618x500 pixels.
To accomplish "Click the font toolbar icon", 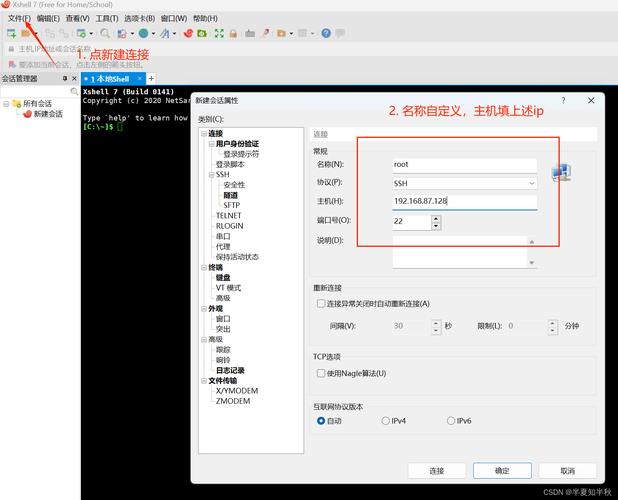I will click(x=165, y=33).
